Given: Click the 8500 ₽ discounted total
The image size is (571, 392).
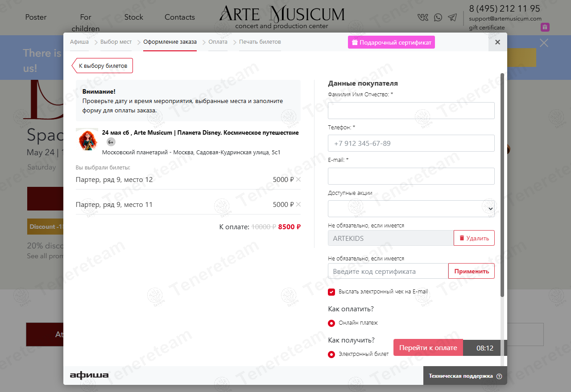Looking at the screenshot, I should (x=290, y=227).
